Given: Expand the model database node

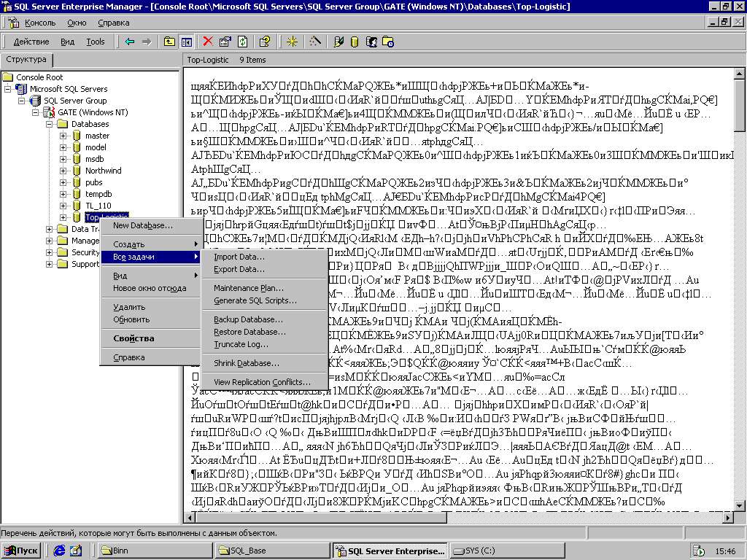Looking at the screenshot, I should 63,147.
